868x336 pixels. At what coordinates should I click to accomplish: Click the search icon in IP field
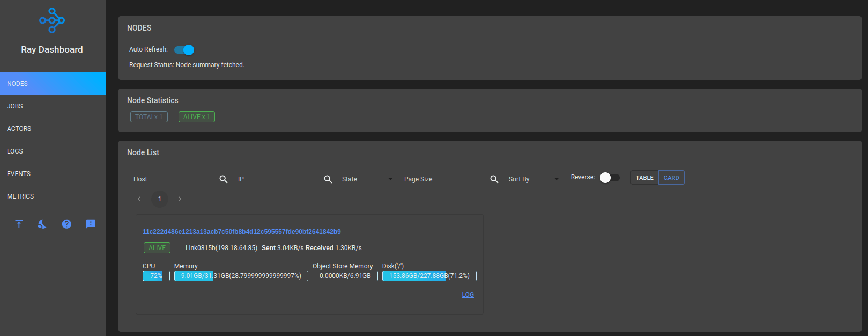pos(328,179)
